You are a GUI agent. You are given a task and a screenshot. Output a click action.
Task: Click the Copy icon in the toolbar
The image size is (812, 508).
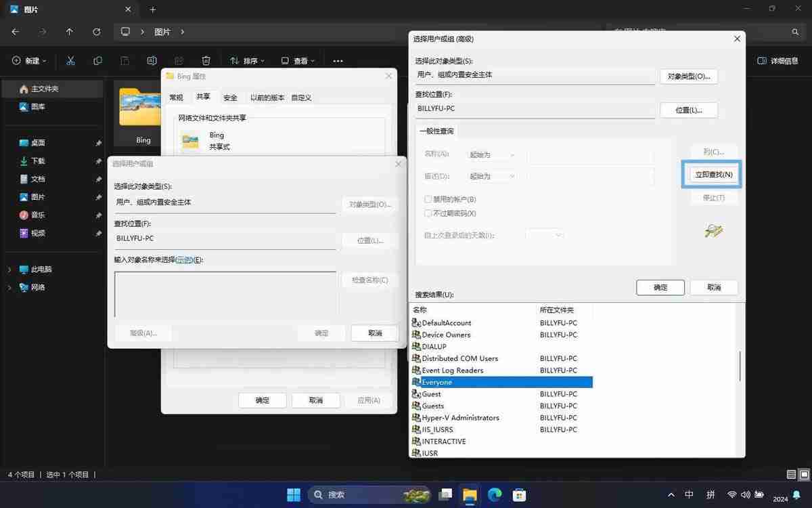pos(97,60)
